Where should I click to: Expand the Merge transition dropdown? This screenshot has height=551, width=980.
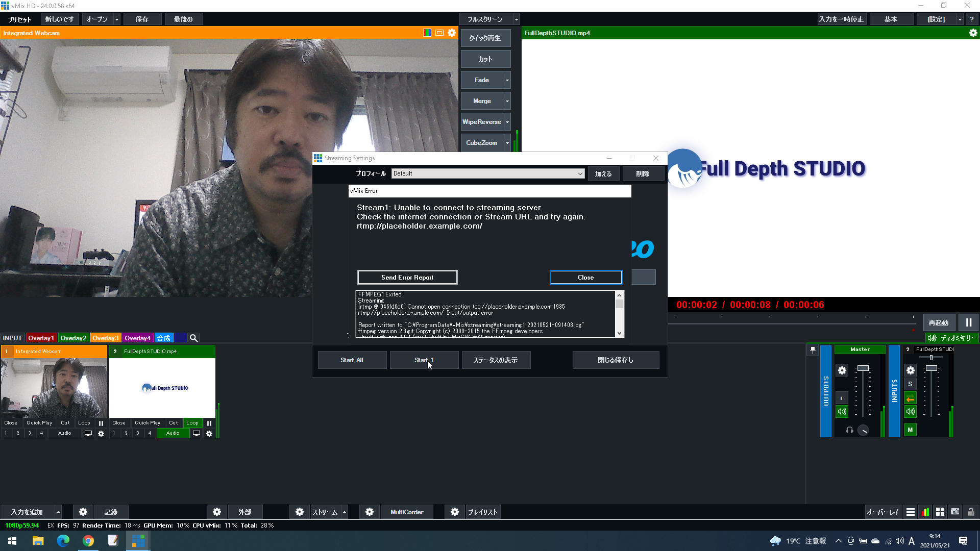[x=507, y=101]
